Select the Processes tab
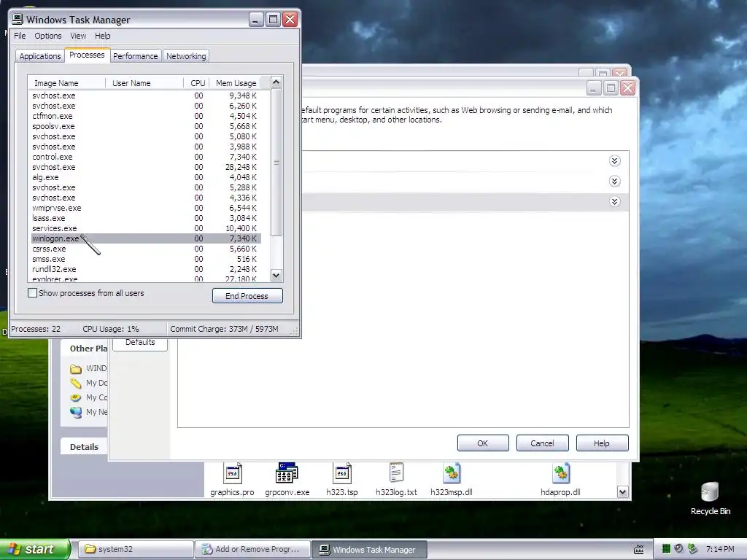This screenshot has width=747, height=560. 87,55
